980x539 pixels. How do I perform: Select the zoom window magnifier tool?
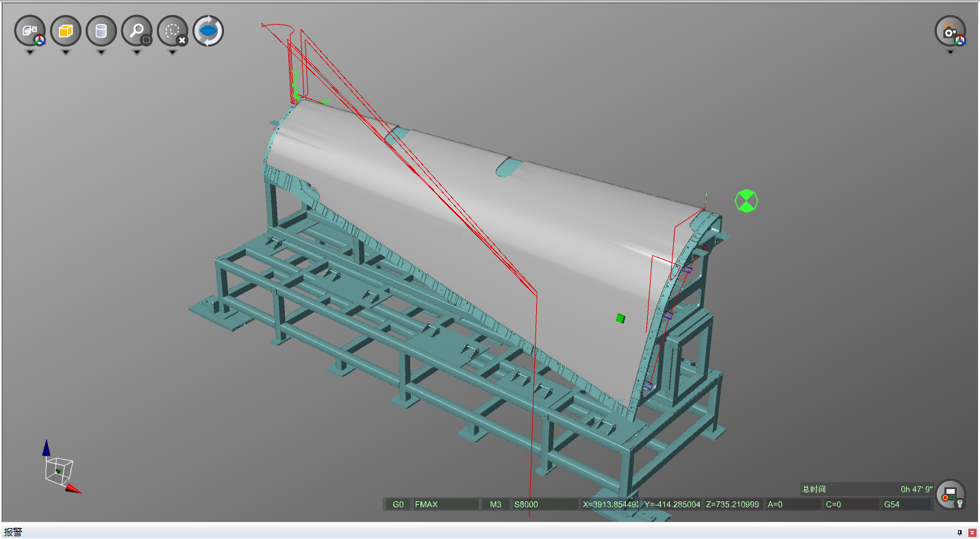pos(137,31)
